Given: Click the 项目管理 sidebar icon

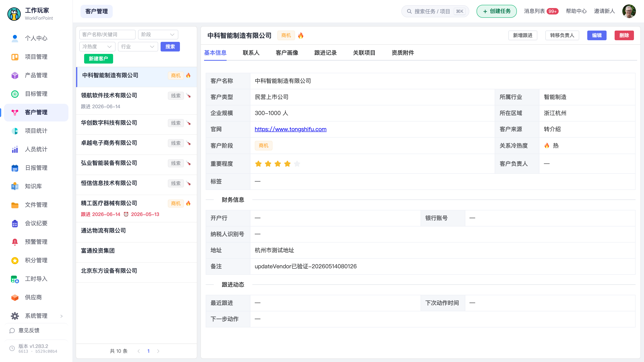Looking at the screenshot, I should (15, 57).
